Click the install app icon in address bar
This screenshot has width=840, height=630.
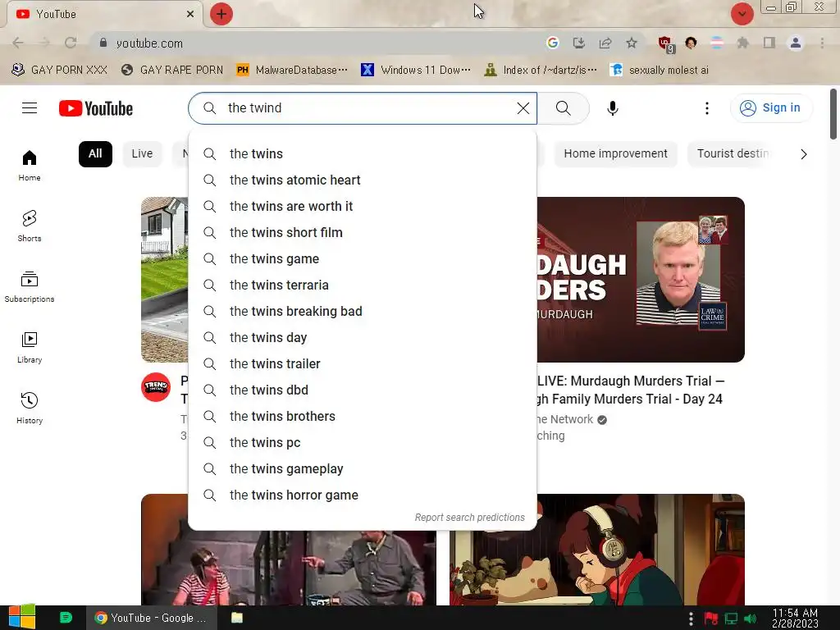pos(579,43)
